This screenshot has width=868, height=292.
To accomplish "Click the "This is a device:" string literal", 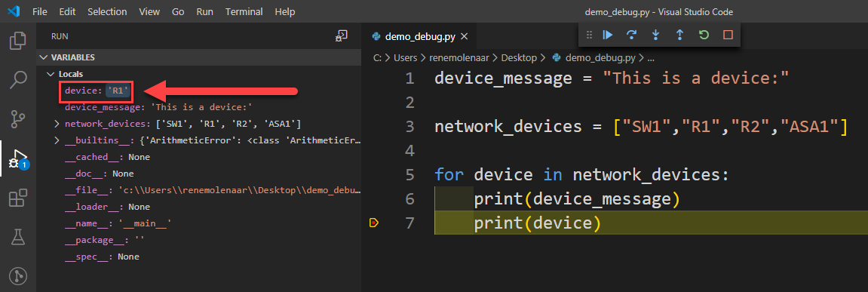I will click(x=695, y=78).
